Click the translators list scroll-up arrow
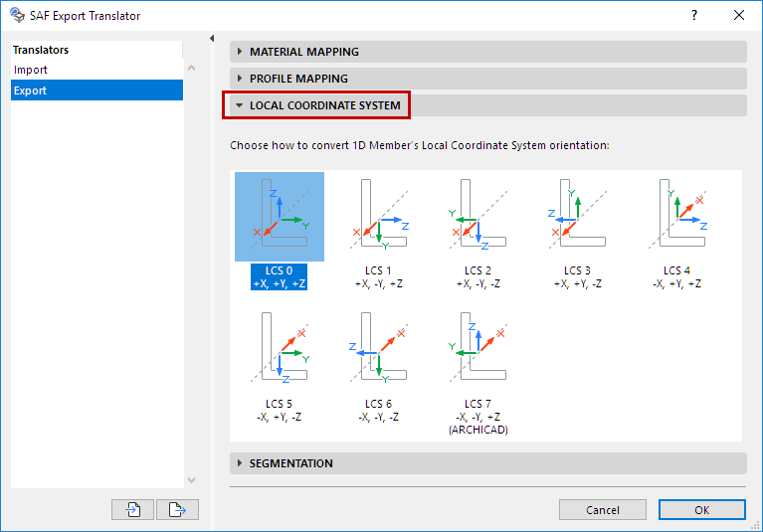763x532 pixels. tap(192, 68)
